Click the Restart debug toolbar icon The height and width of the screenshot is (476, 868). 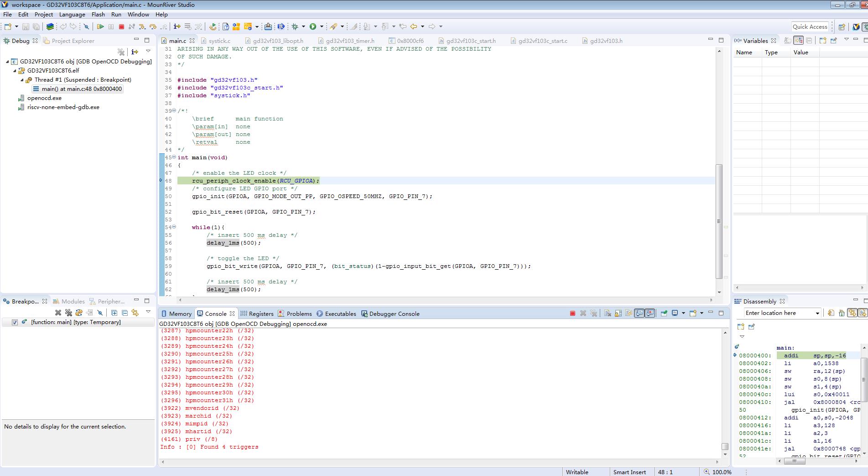(x=213, y=26)
